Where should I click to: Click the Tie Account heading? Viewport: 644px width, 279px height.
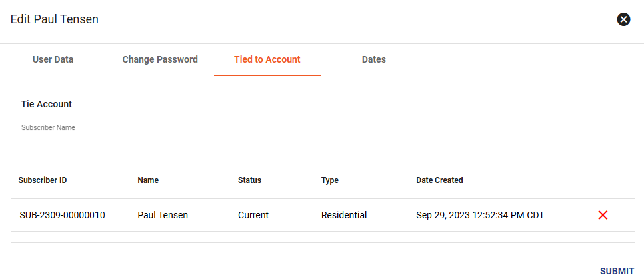tap(47, 104)
